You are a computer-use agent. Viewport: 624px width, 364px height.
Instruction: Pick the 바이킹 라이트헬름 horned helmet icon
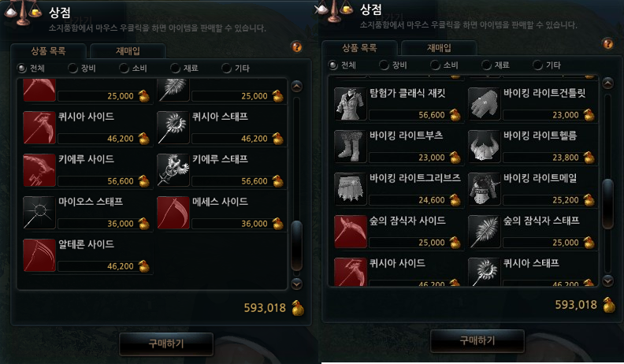pyautogui.click(x=485, y=147)
